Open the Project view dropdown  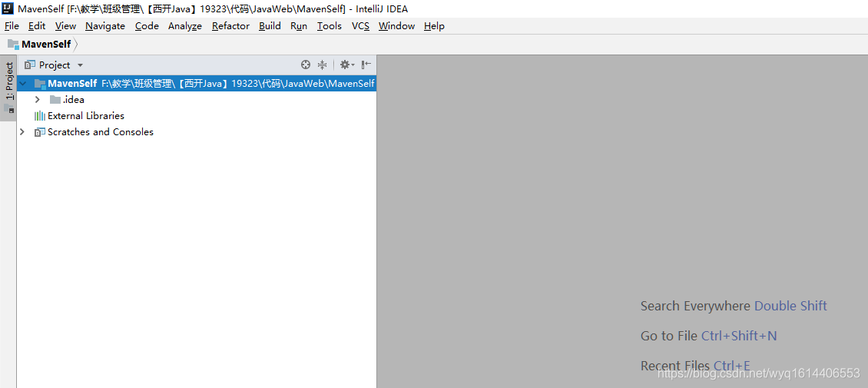tap(55, 65)
